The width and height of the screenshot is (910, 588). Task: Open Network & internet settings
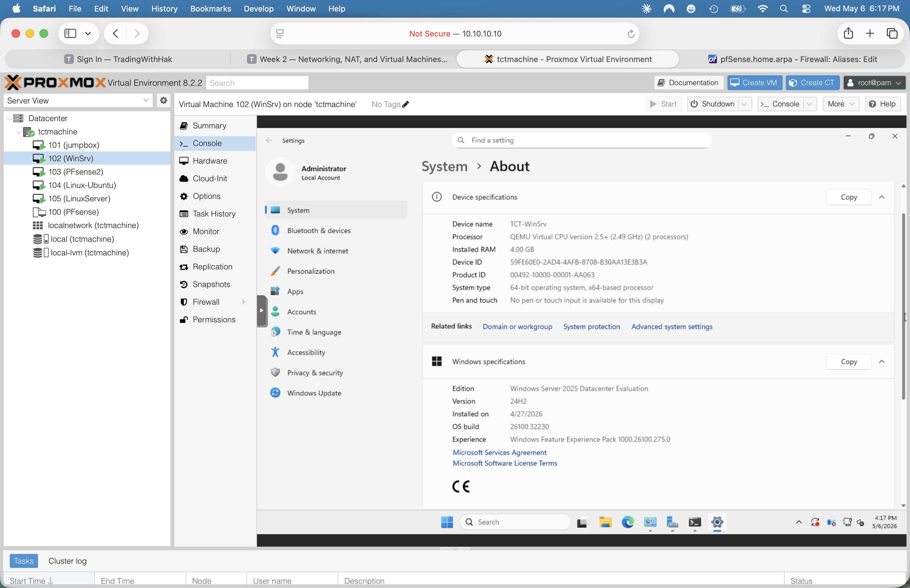coord(336,251)
